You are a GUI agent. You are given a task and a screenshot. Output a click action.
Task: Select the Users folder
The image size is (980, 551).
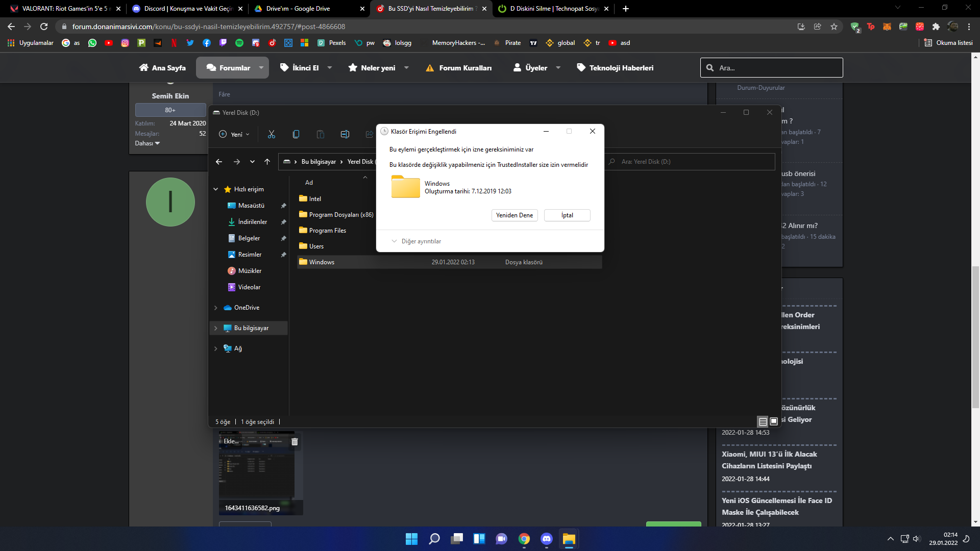coord(316,246)
